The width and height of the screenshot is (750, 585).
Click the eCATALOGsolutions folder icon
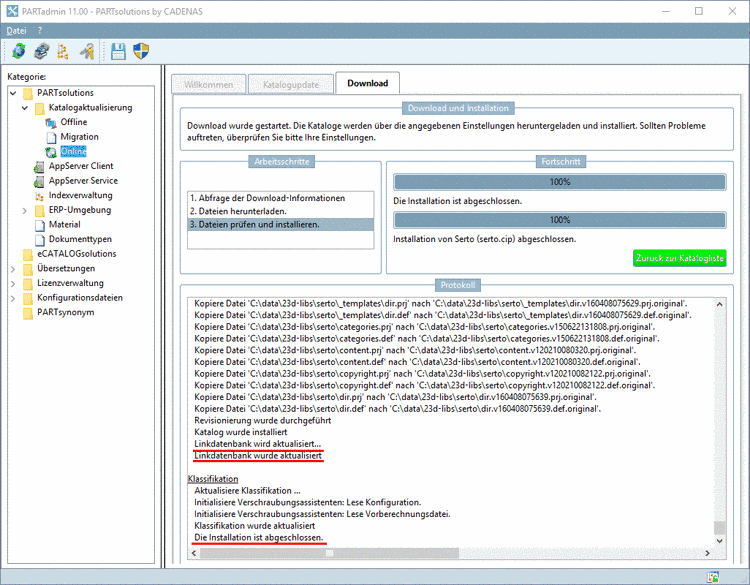28,254
